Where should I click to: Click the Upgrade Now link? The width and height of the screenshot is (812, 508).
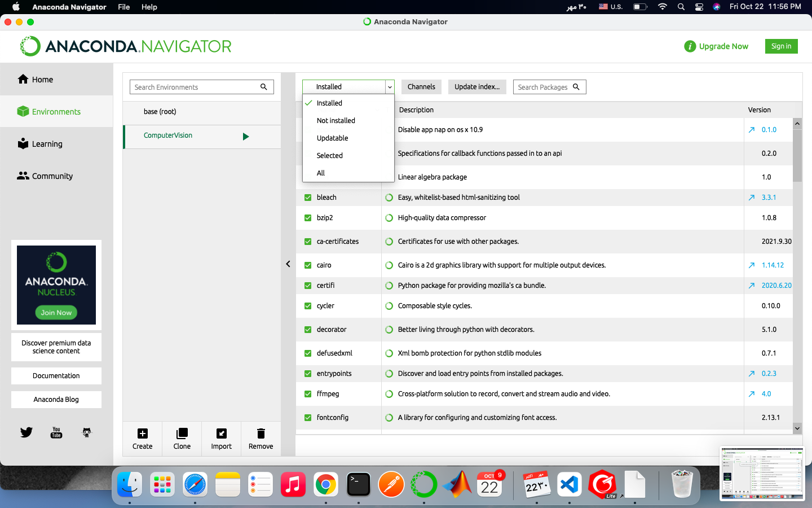coord(723,46)
